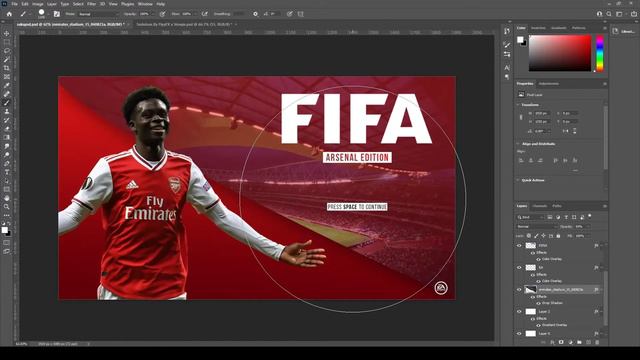The height and width of the screenshot is (360, 640).
Task: Switch to the Channels tab
Action: pyautogui.click(x=540, y=206)
